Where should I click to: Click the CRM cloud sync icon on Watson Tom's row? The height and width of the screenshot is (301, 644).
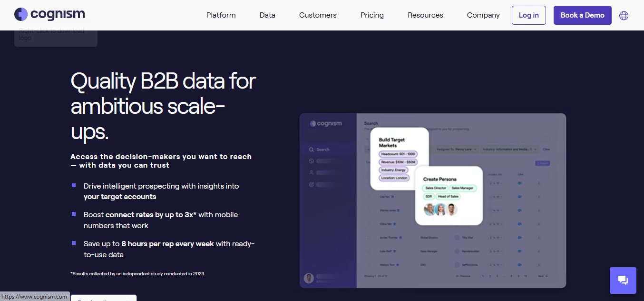pos(519,265)
